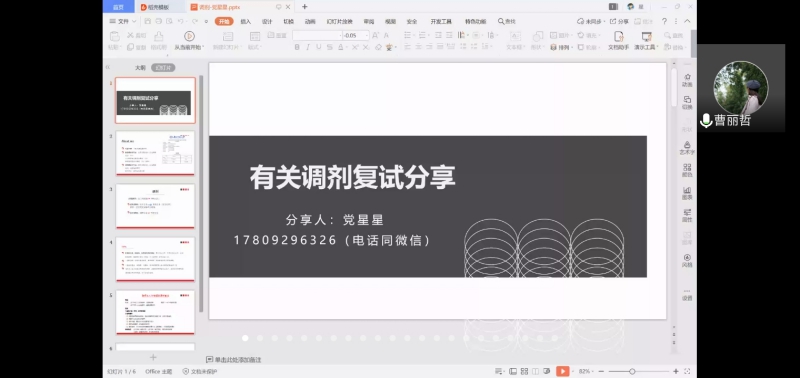The height and width of the screenshot is (378, 800).
Task: Switch to the 插入 ribbon tab
Action: [x=245, y=21]
